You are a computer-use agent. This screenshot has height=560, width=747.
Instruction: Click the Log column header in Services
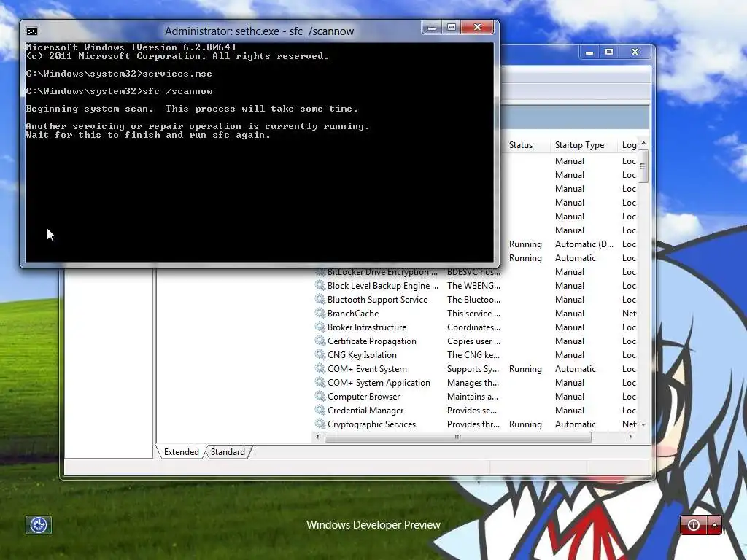629,145
